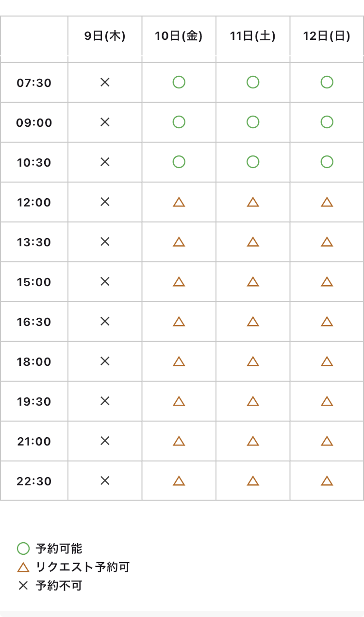Pick the circle slot on 12日(日) at 07:30
The image size is (364, 617).
click(327, 83)
